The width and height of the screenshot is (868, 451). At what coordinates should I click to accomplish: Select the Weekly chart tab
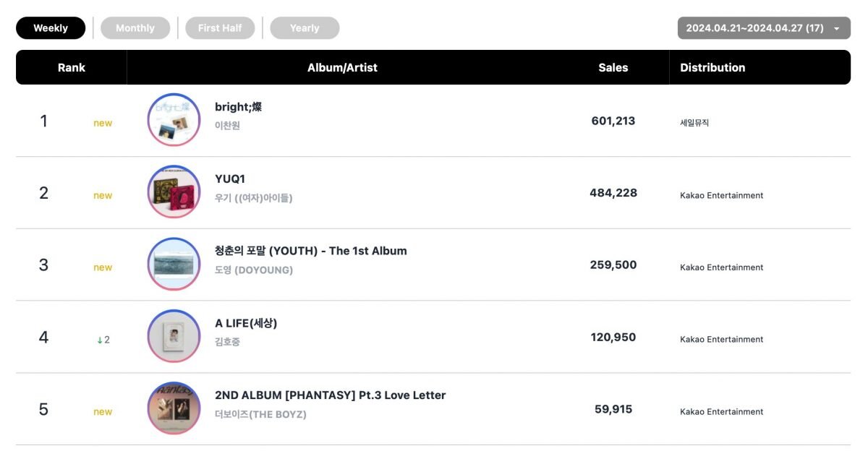coord(51,28)
